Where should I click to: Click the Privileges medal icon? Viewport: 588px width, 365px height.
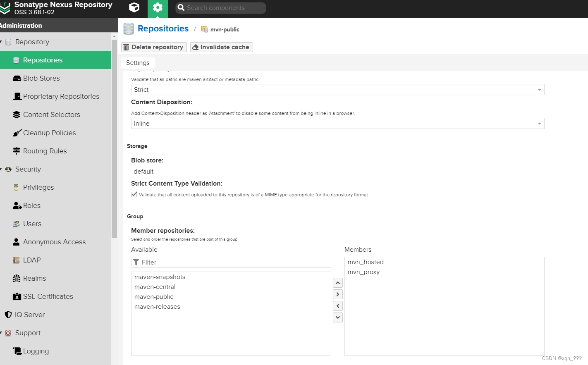pos(16,187)
